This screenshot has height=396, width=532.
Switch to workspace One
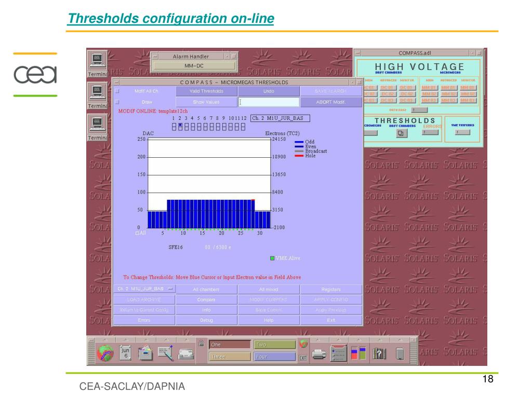tap(230, 345)
